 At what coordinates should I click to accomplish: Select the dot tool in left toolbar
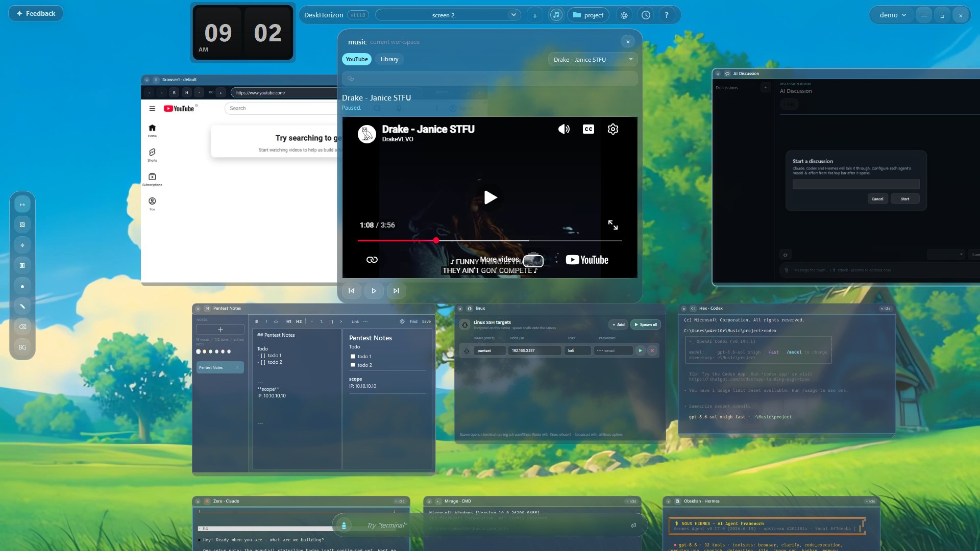click(x=22, y=286)
